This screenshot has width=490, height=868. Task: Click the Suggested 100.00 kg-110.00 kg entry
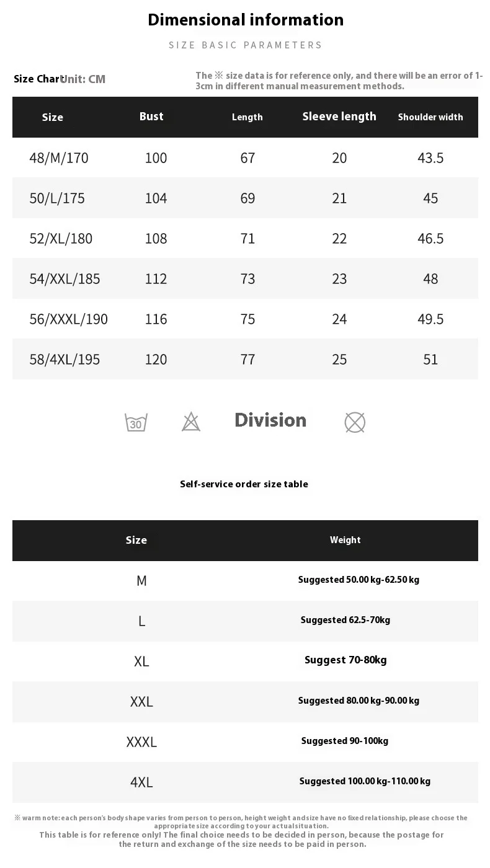365,781
